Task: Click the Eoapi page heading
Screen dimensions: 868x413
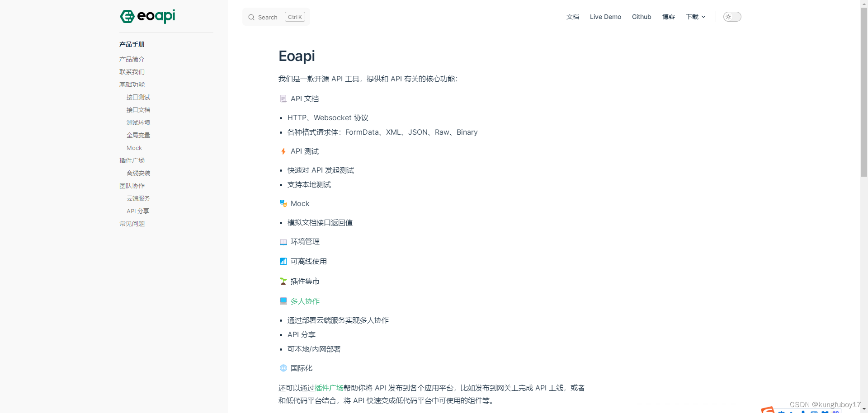Action: tap(297, 56)
